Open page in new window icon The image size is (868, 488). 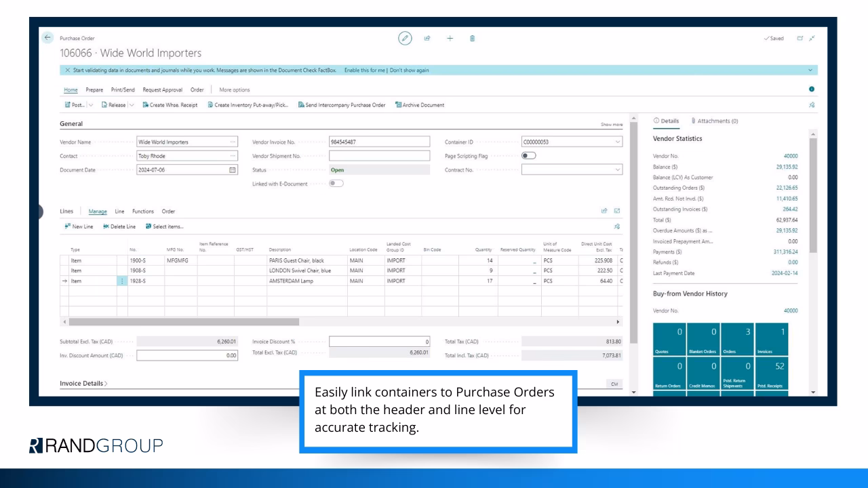[800, 39]
